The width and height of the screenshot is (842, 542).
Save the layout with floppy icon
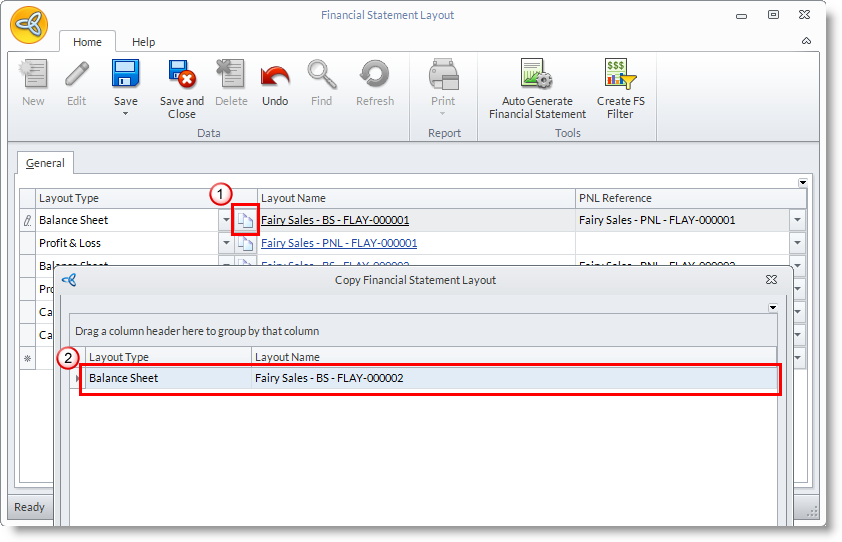[126, 74]
